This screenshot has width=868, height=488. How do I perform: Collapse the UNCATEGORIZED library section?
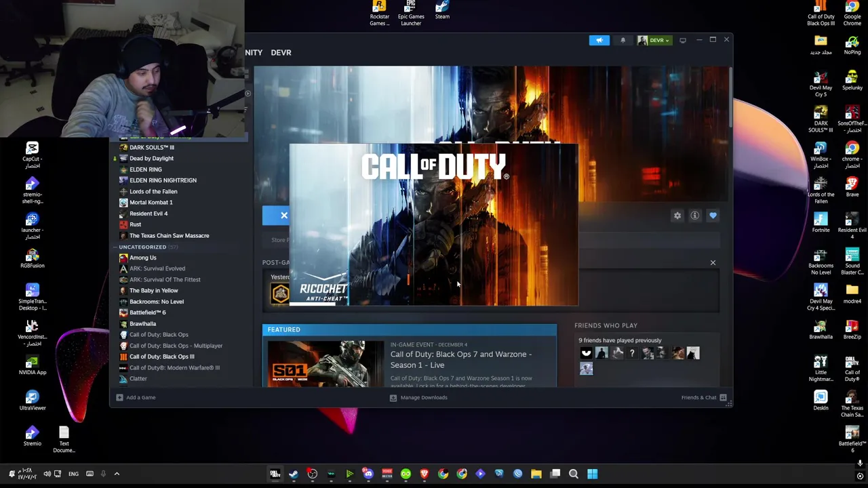tap(142, 247)
